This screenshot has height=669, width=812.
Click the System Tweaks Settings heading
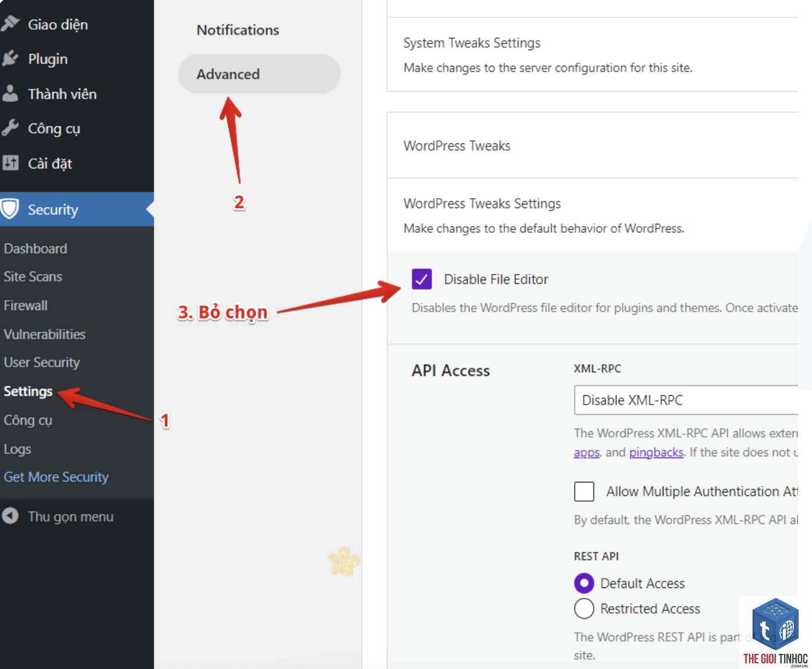[472, 43]
